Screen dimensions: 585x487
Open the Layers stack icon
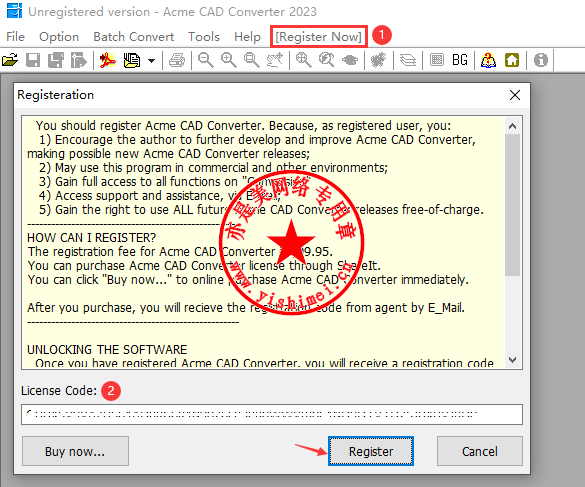[x=408, y=60]
